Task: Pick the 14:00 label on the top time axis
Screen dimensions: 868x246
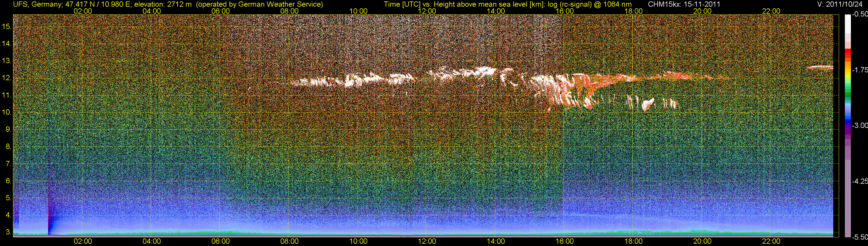Action: pyautogui.click(x=496, y=11)
